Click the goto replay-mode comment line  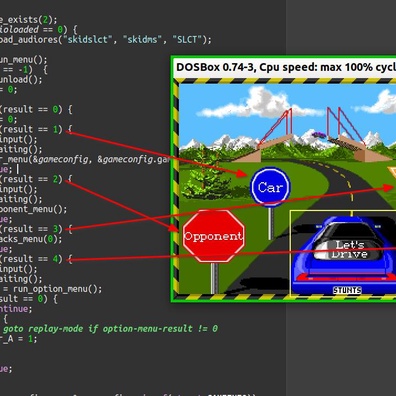pos(110,329)
